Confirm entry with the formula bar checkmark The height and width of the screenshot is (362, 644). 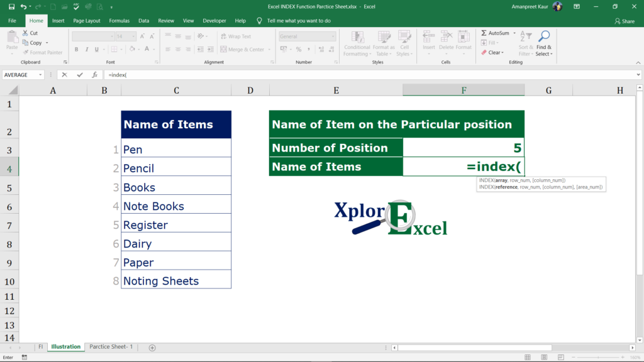point(79,74)
